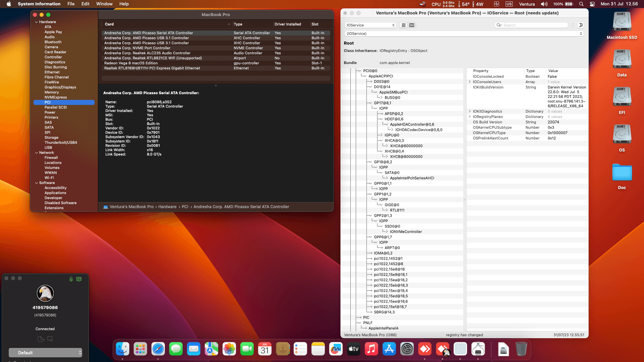Open the IOService plane dropdown

click(x=370, y=25)
